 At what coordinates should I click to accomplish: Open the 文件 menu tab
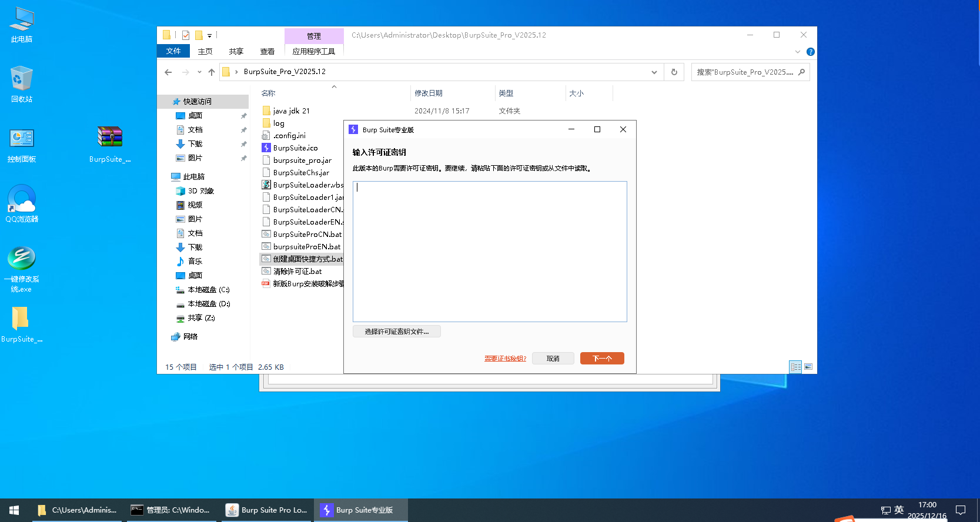click(173, 51)
